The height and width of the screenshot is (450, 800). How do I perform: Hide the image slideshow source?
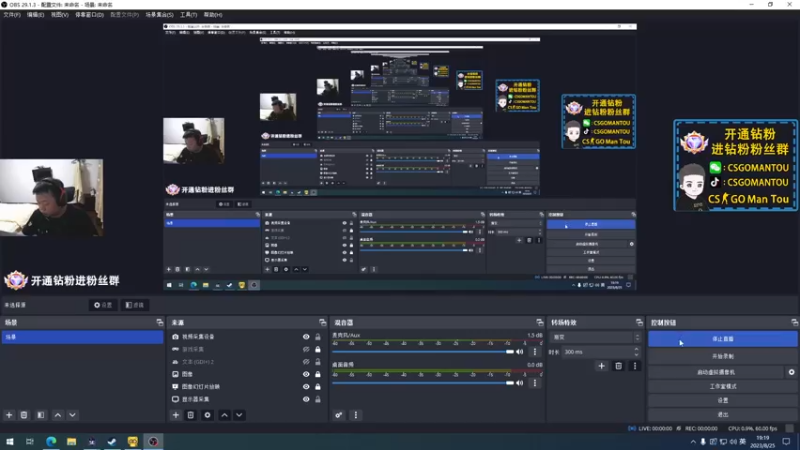(x=306, y=387)
